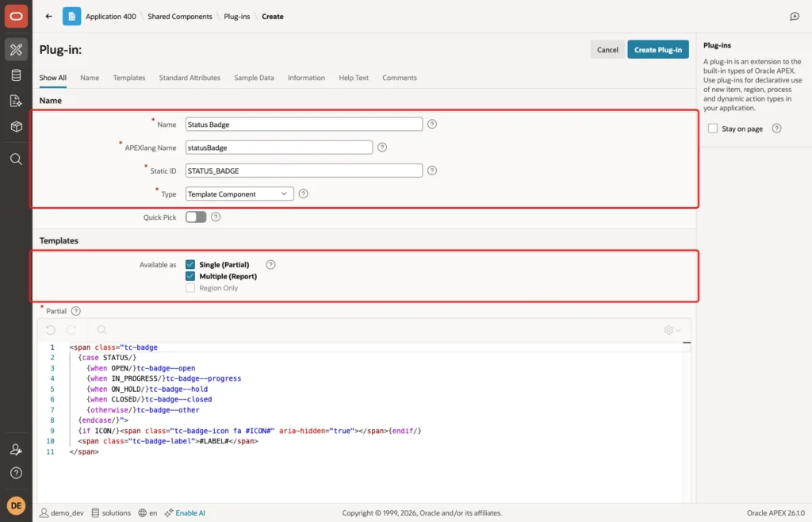The height and width of the screenshot is (522, 812).
Task: Click the solutions workspace footer entry
Action: pyautogui.click(x=111, y=512)
